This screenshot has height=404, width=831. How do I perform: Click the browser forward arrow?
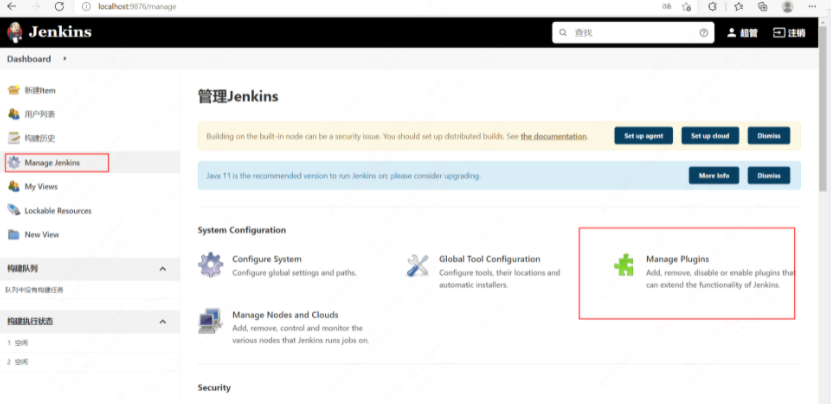pos(36,6)
